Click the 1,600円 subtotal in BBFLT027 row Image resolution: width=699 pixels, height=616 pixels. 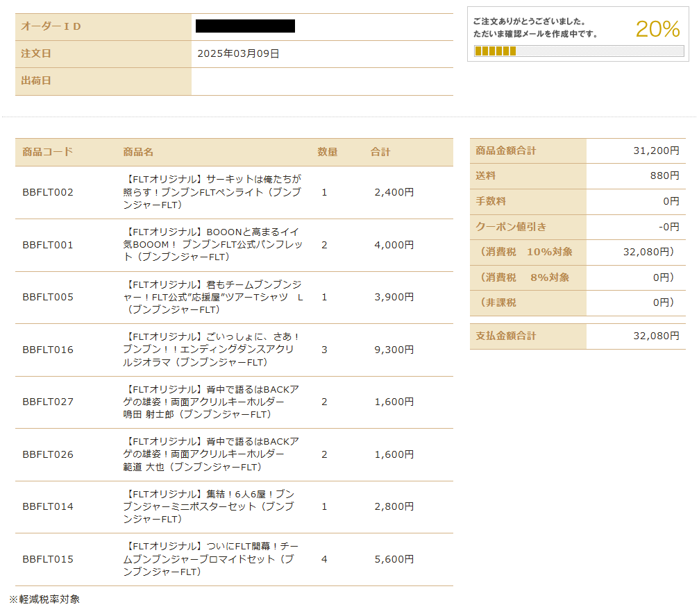click(394, 402)
